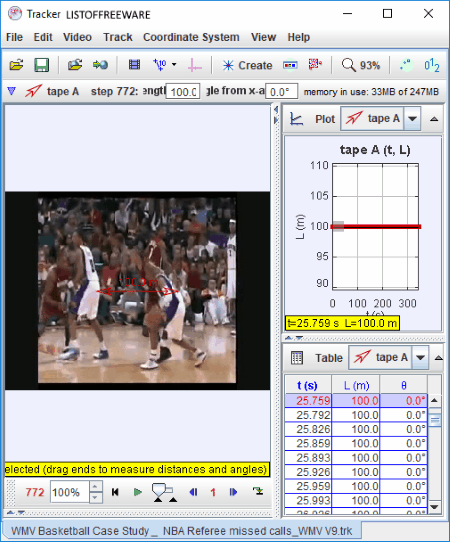This screenshot has width=450, height=542.
Task: Click the memory in use indicator
Action: tap(371, 92)
